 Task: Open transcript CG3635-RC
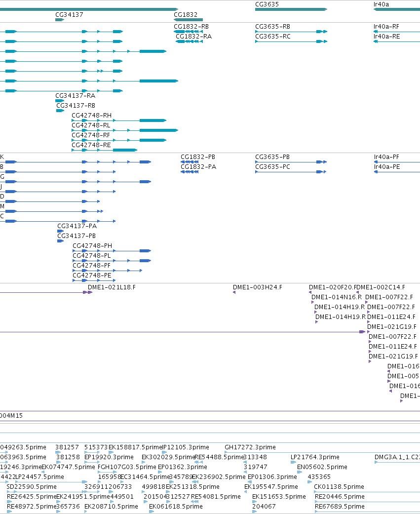pos(273,37)
